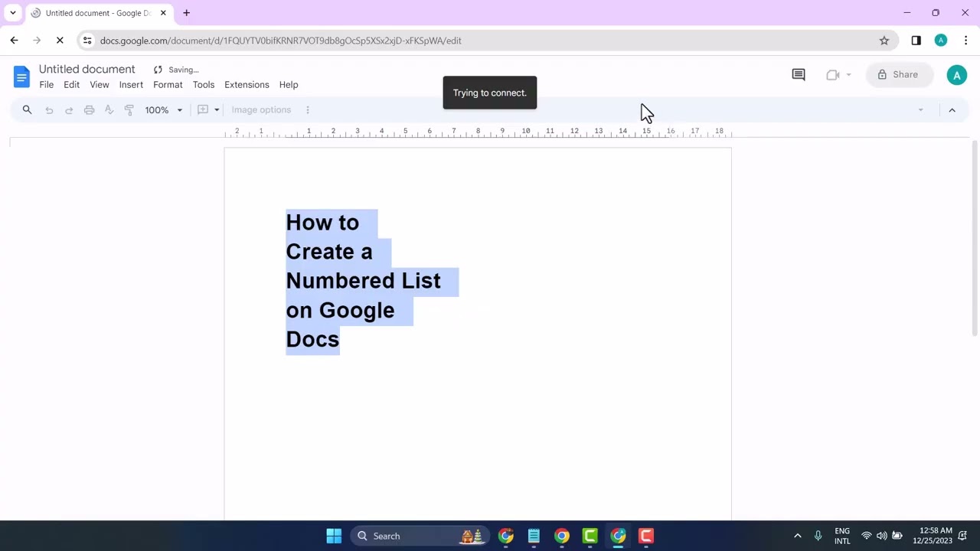Open the File menu
Viewport: 980px width, 551px height.
(x=47, y=85)
